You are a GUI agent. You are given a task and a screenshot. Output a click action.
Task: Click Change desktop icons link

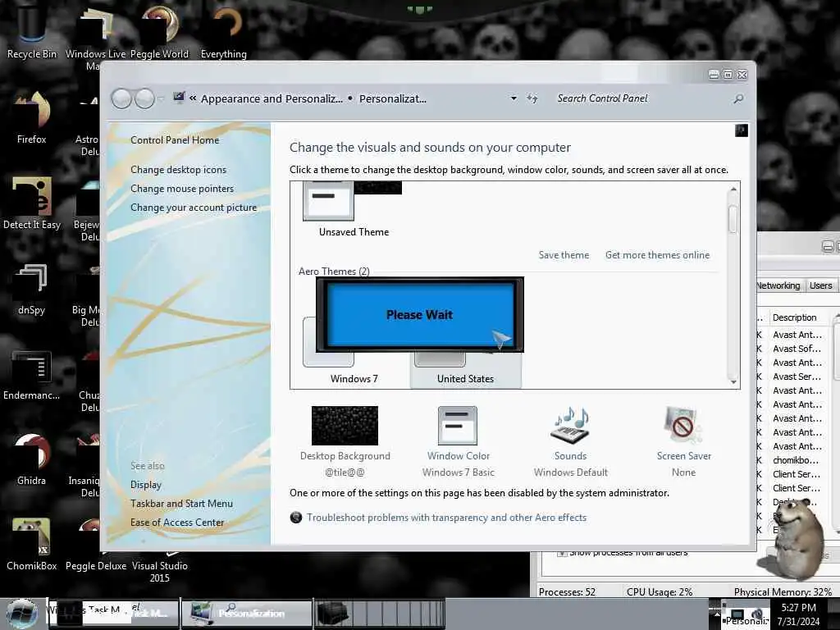click(178, 169)
